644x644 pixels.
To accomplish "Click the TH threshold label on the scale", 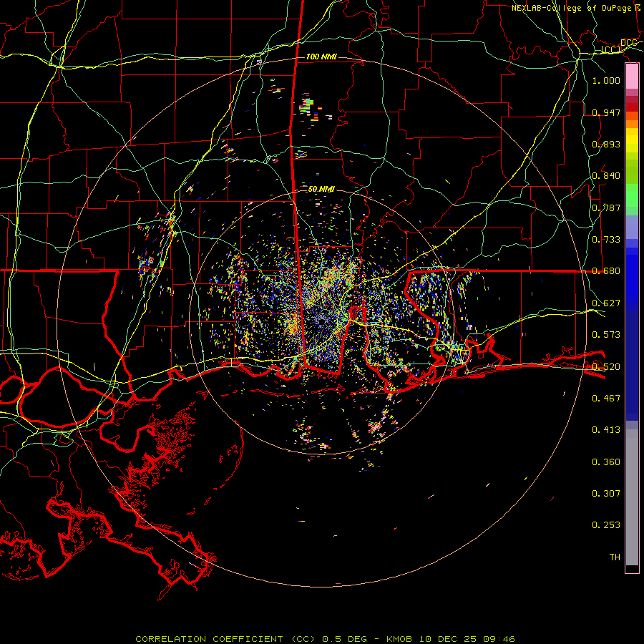I will (615, 557).
